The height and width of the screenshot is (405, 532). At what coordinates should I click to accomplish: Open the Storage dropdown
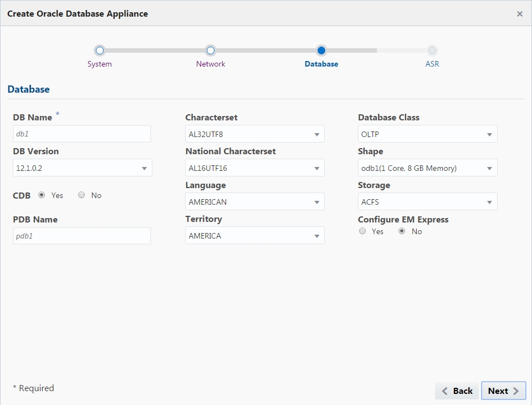(x=427, y=202)
